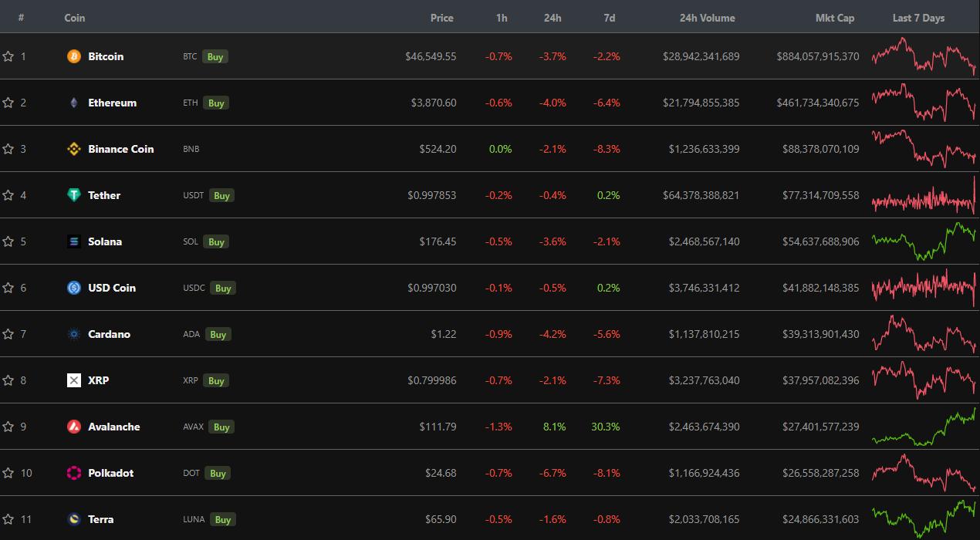Click the BNB ticker label
This screenshot has height=540, width=980.
(191, 149)
